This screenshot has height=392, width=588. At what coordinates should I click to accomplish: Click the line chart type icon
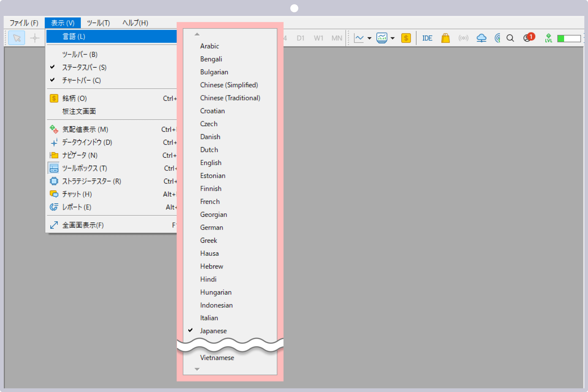[x=359, y=38]
